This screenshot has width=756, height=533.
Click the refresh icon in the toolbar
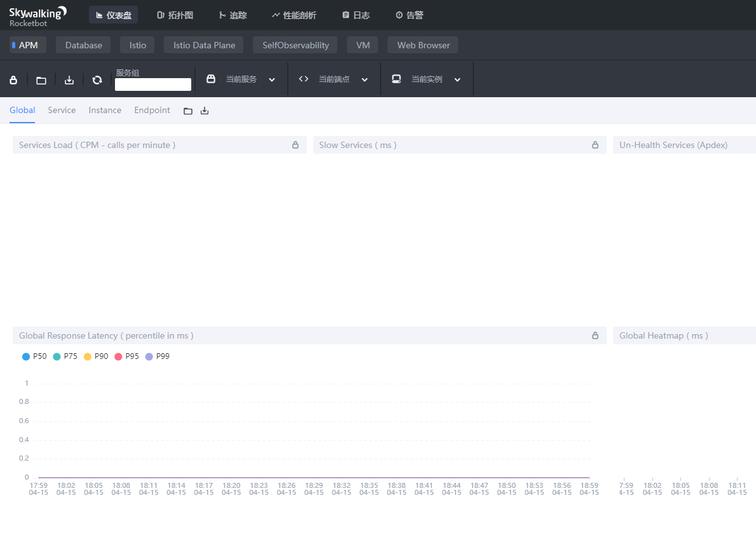click(x=97, y=79)
